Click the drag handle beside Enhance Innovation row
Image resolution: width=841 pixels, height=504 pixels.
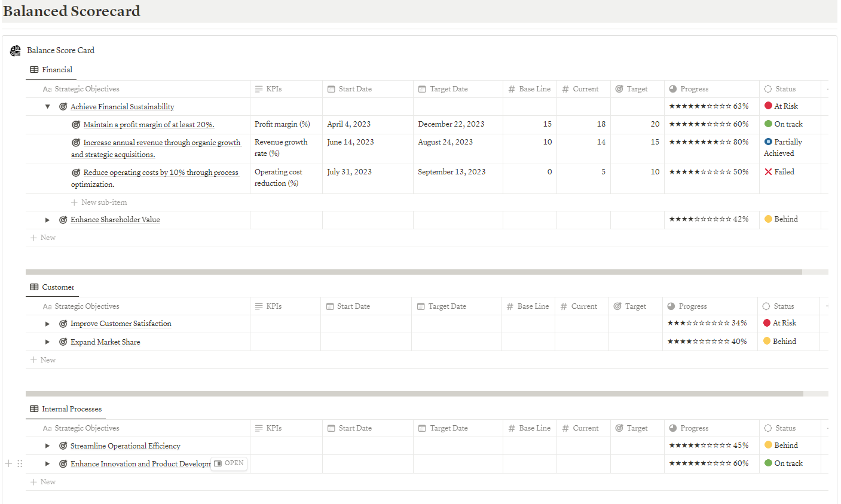click(20, 463)
